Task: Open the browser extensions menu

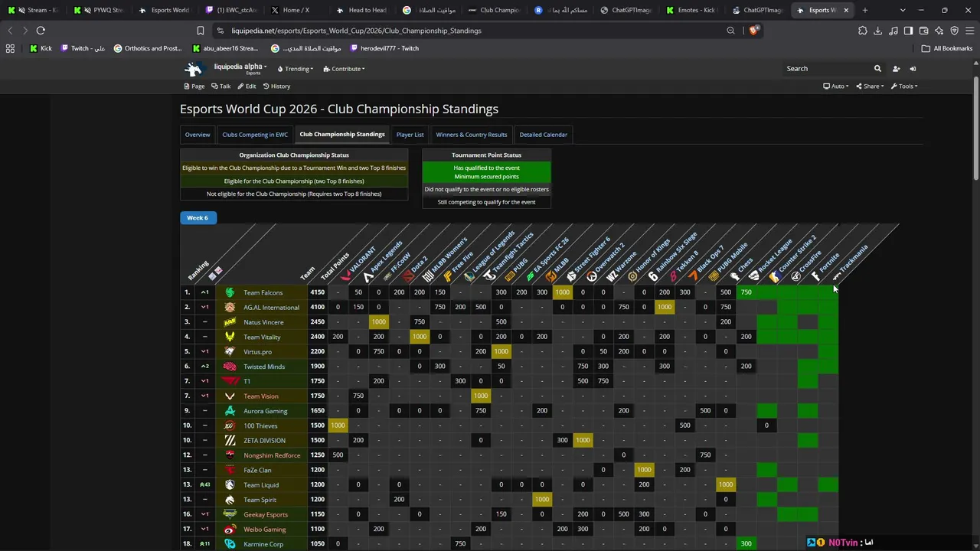Action: (x=863, y=31)
